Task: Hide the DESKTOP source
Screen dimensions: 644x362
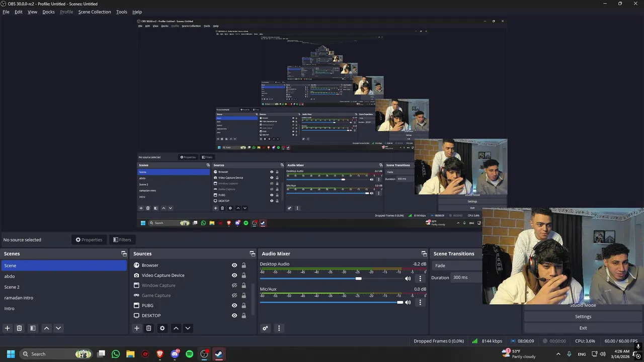Action: coord(234,316)
